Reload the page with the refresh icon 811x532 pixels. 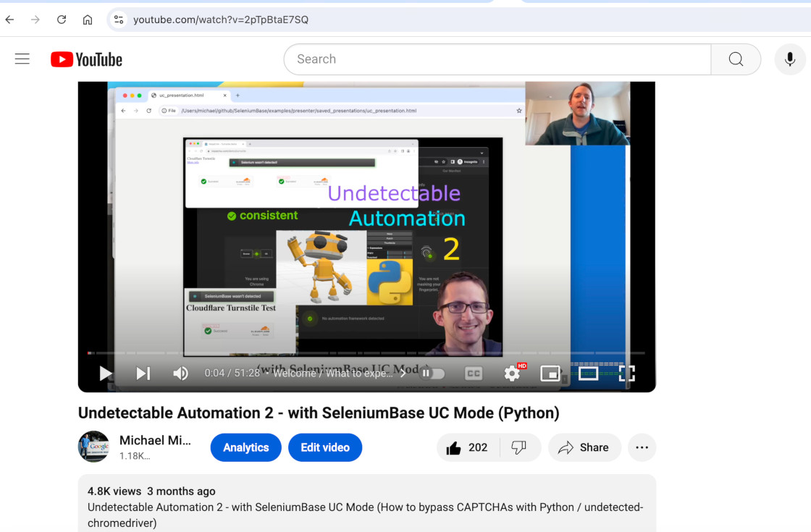[x=62, y=20]
